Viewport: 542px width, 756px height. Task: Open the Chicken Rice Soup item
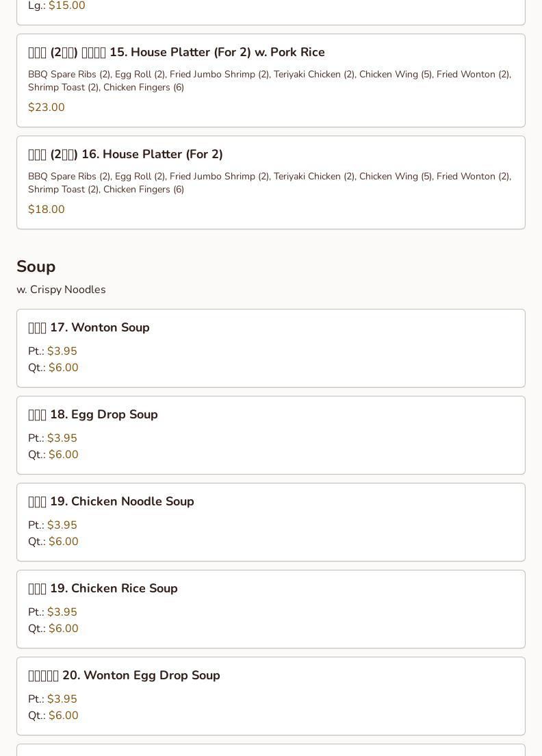tap(103, 588)
